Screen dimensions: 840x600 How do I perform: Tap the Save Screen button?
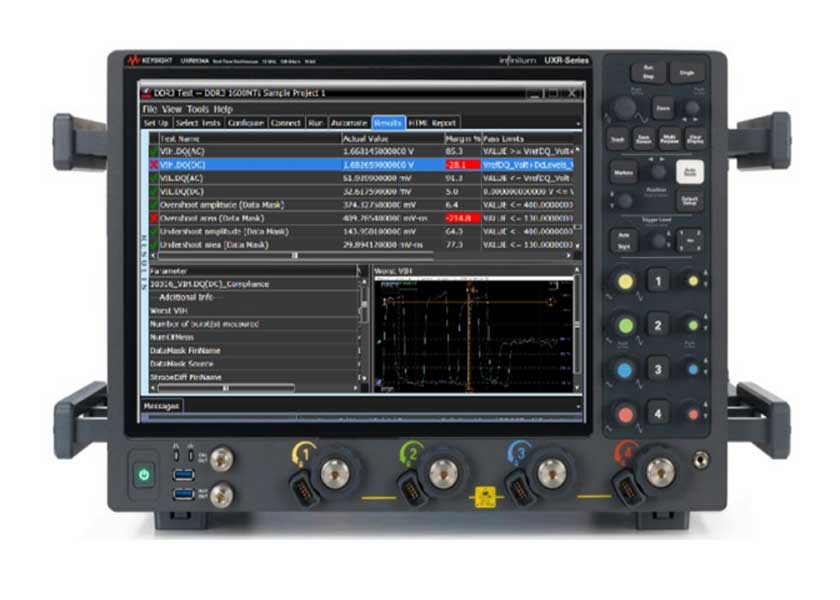click(643, 139)
